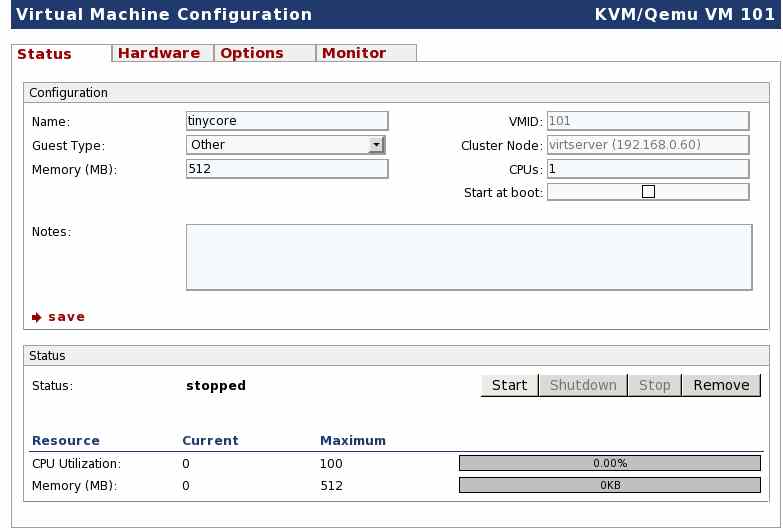
Task: Click the CPU Utilization row label
Action: click(76, 464)
